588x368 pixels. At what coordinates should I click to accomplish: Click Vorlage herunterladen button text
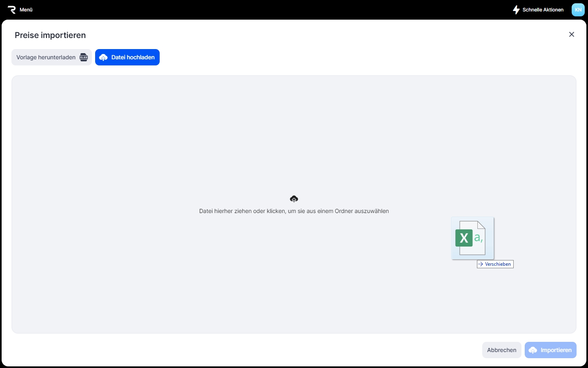(x=46, y=57)
